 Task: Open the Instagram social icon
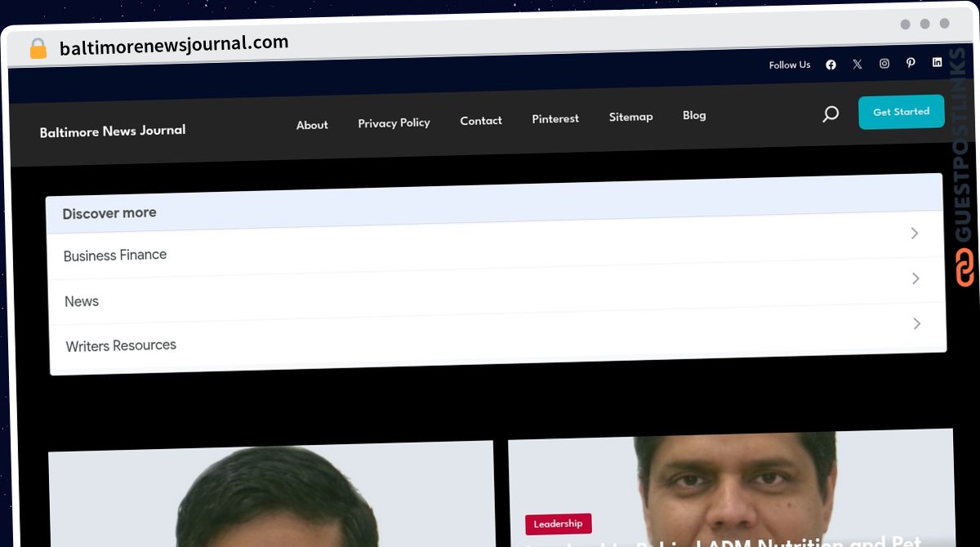pos(884,63)
